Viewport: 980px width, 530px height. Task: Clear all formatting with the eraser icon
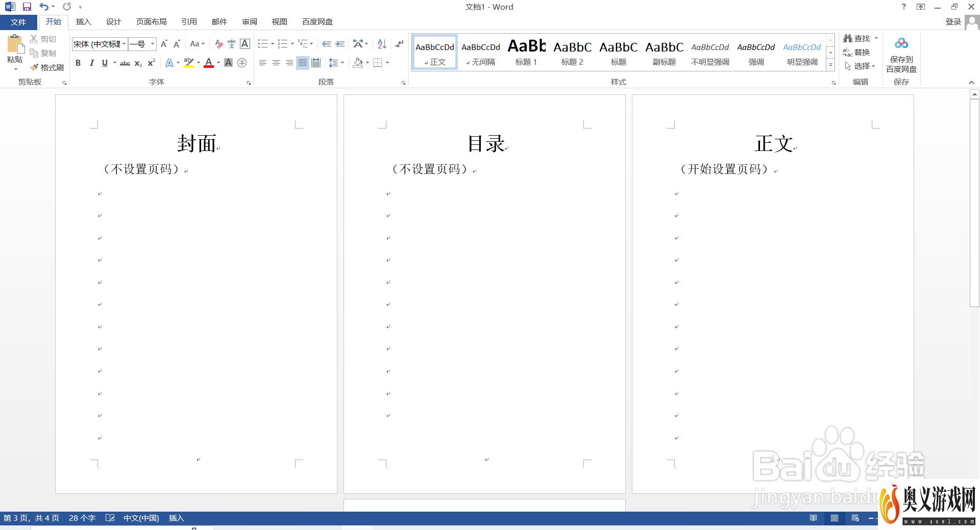218,44
